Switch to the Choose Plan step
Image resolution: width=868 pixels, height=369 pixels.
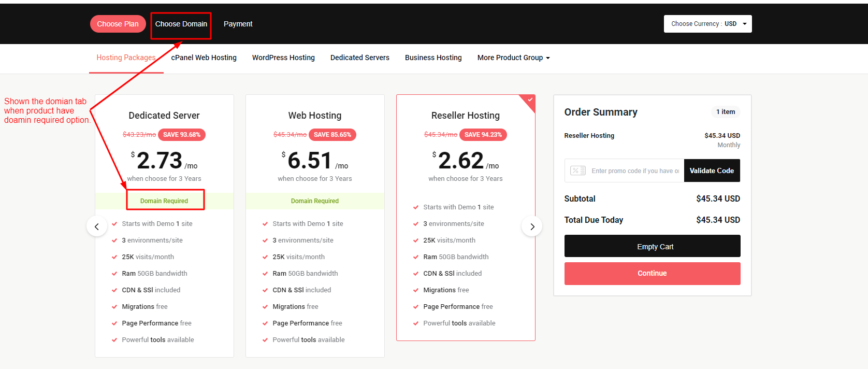coord(118,24)
